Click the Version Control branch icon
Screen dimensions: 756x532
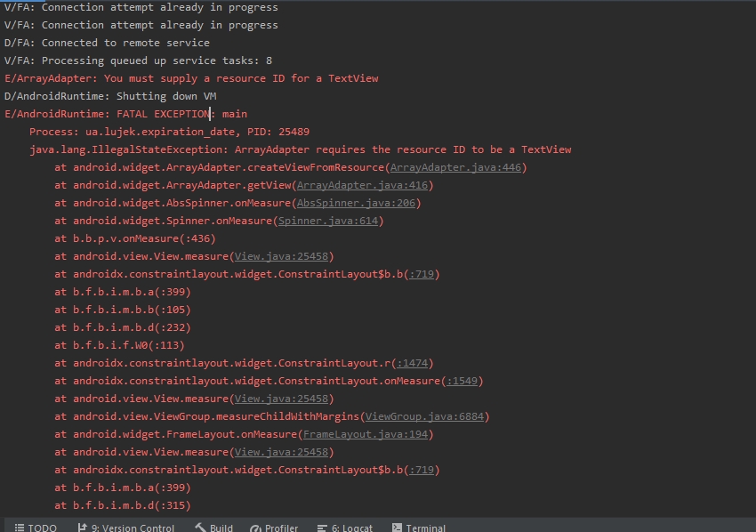click(83, 528)
